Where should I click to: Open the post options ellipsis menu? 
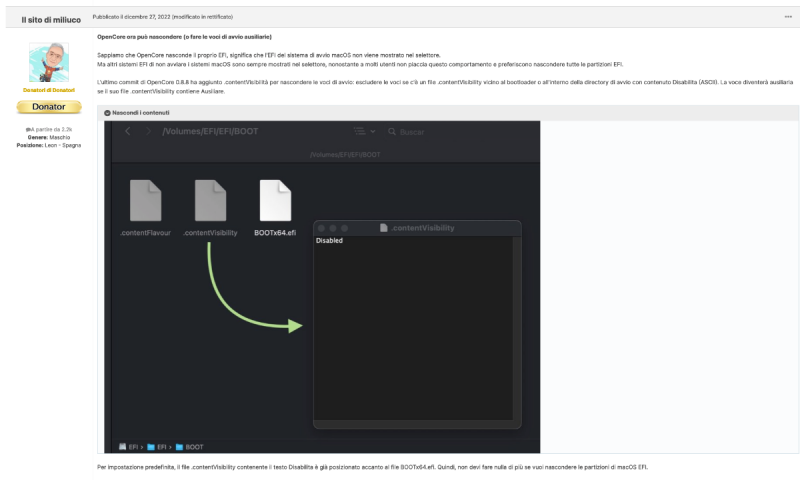tap(788, 17)
